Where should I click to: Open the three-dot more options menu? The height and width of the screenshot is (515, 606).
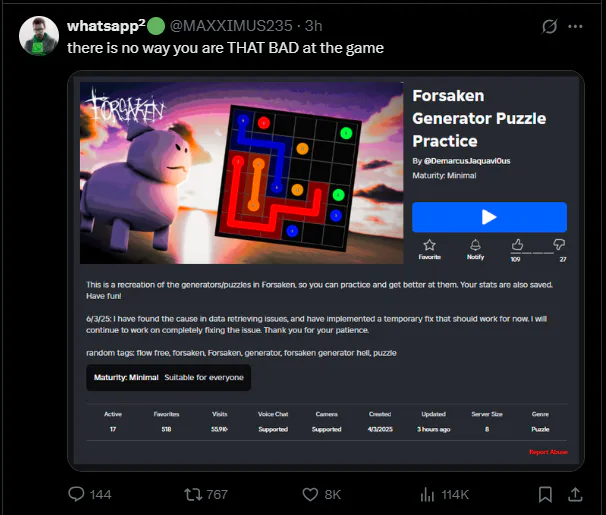[575, 26]
